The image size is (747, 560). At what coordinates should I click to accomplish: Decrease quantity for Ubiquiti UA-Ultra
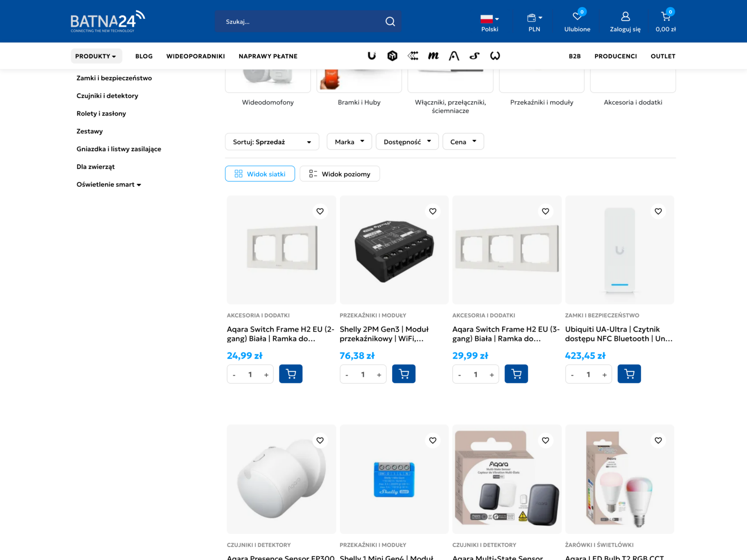[572, 375]
